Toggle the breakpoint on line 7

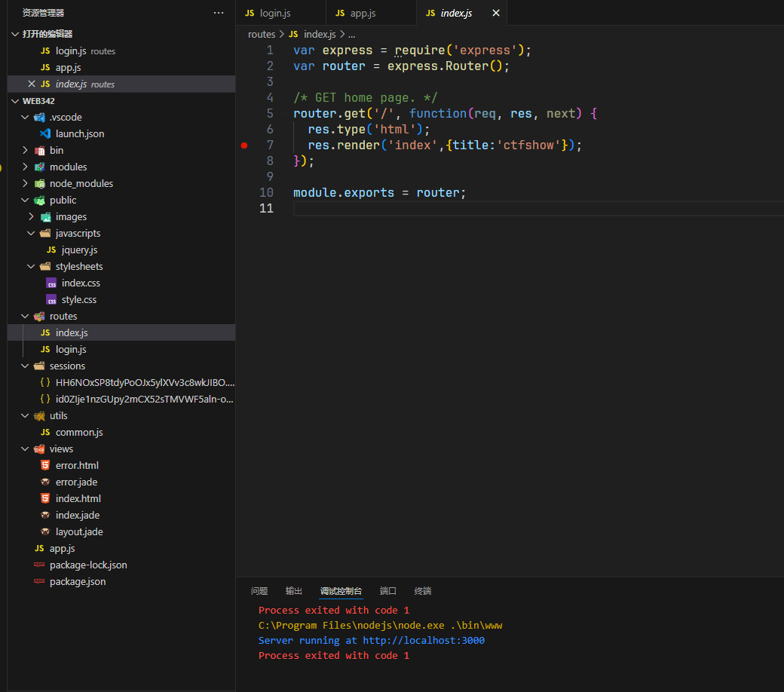(244, 145)
